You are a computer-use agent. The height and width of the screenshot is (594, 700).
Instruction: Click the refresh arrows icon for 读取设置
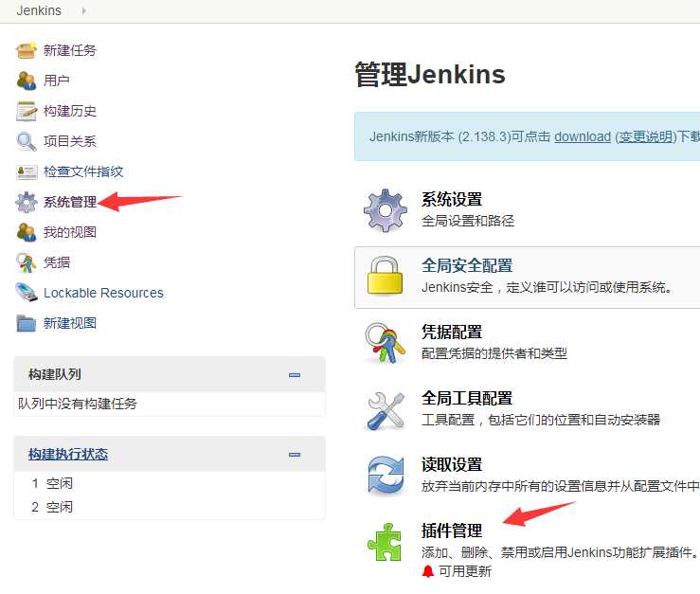(x=385, y=476)
